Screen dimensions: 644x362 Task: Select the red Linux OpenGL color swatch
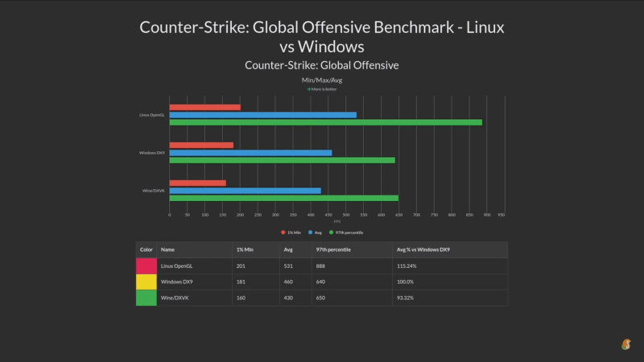[x=147, y=265]
